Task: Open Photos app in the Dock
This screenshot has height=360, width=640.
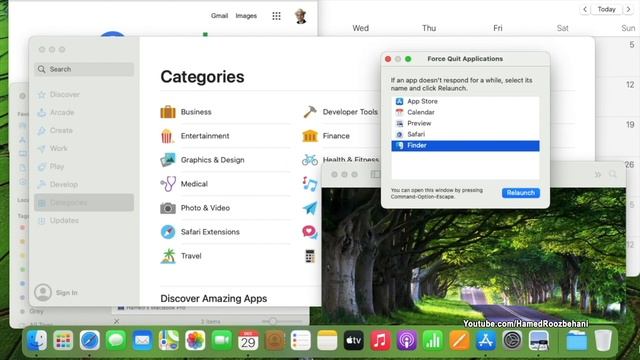Action: click(195, 340)
